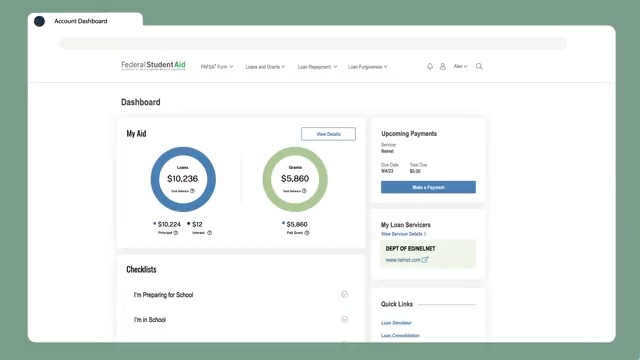Expand the Loans and Grants menu
The image size is (640, 360).
point(265,67)
